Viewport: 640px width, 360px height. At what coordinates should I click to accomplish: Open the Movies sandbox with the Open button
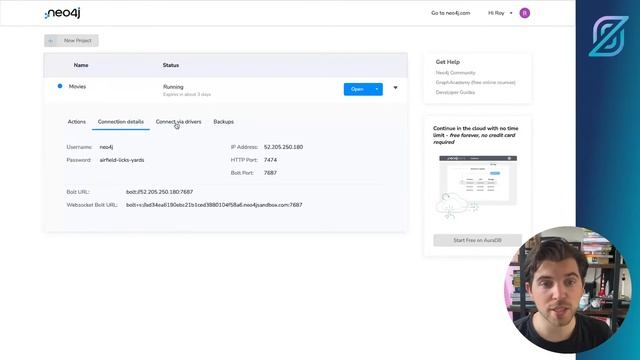coord(357,89)
